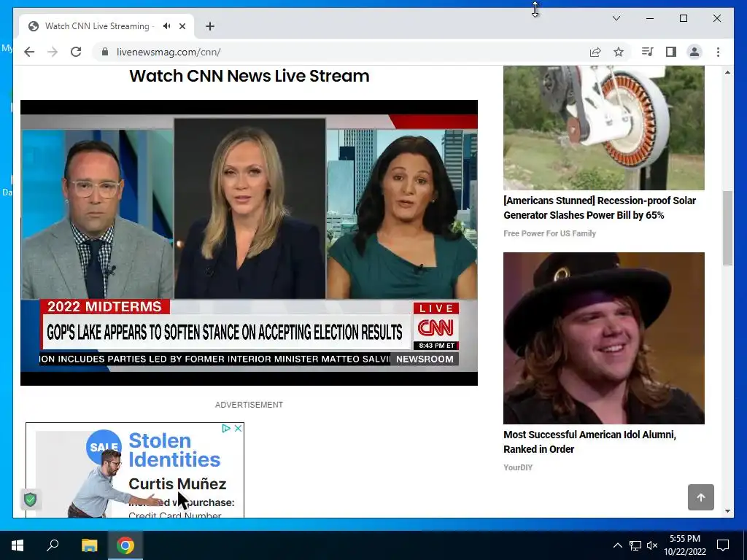Close the Watch CNN Live Streaming tab

click(182, 26)
